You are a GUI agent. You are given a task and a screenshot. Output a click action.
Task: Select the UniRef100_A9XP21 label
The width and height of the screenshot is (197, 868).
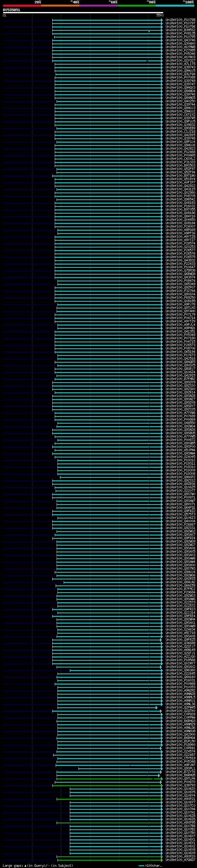(x=180, y=799)
